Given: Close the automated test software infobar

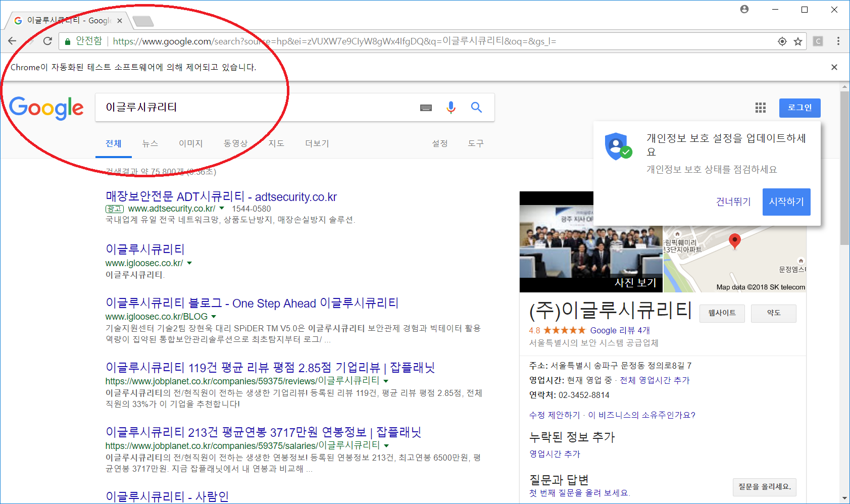Looking at the screenshot, I should pyautogui.click(x=834, y=67).
